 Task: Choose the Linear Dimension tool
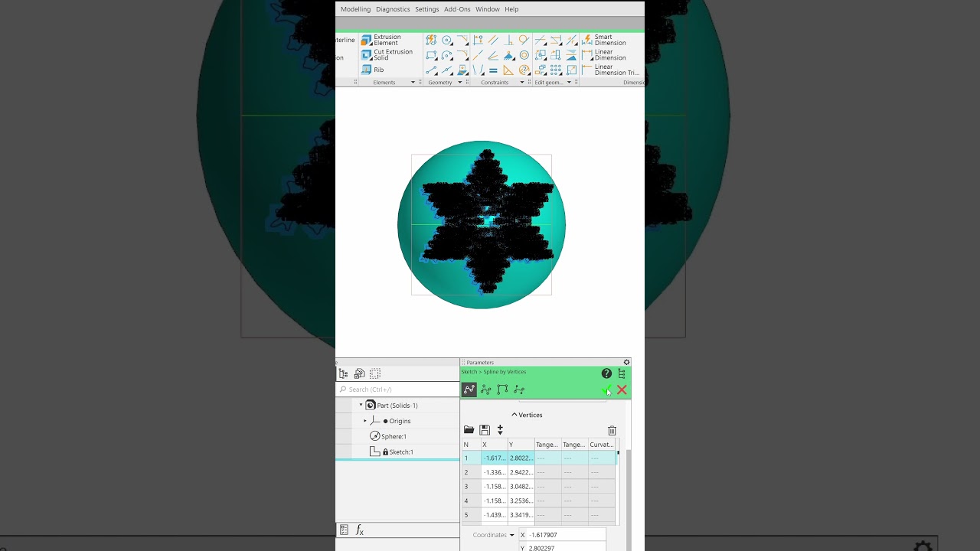coord(604,55)
